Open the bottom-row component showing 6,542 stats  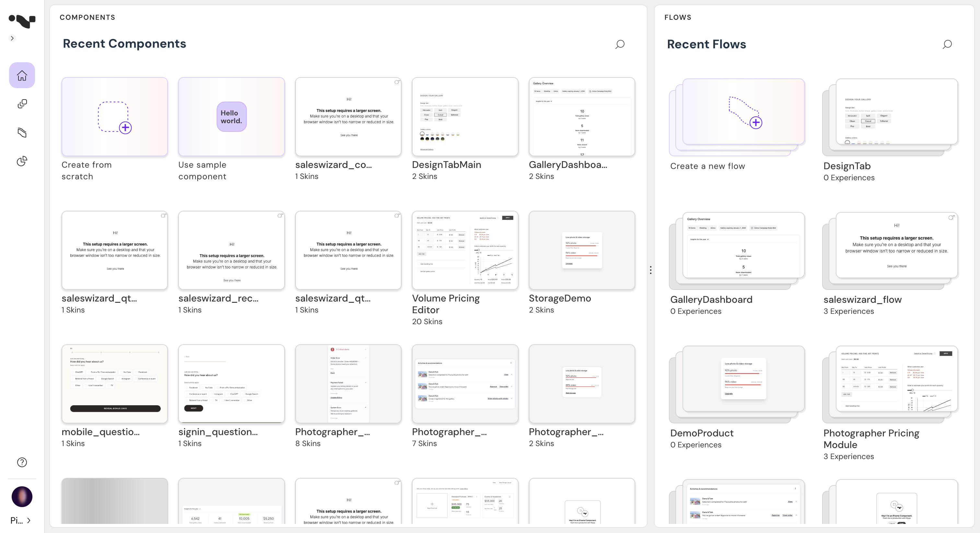pos(231,501)
